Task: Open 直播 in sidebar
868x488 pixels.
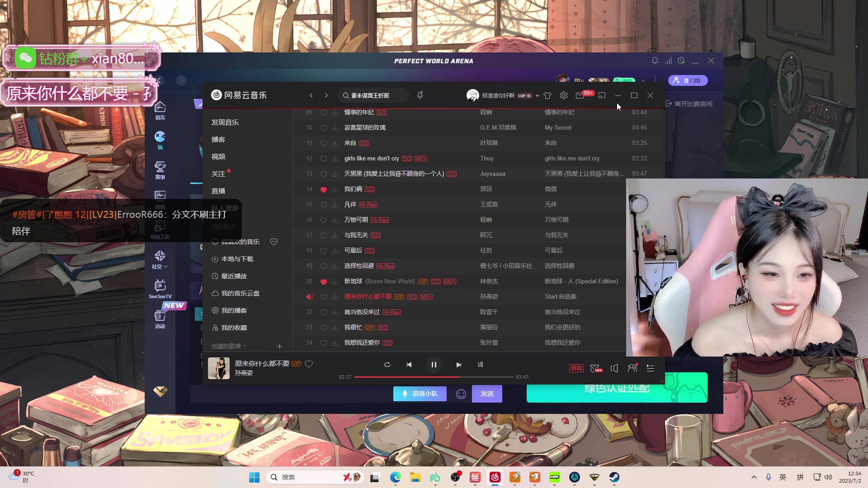Action: pos(218,191)
